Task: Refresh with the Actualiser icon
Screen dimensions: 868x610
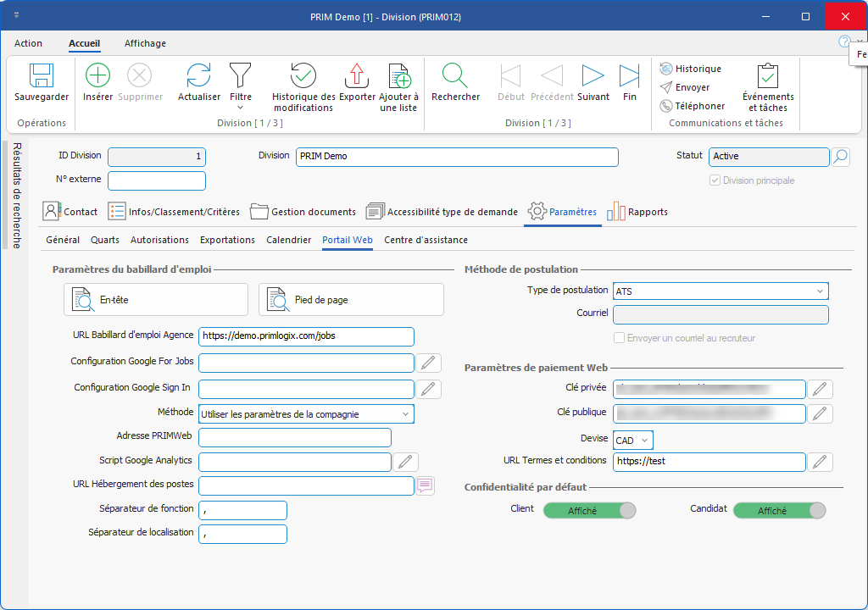Action: click(198, 76)
